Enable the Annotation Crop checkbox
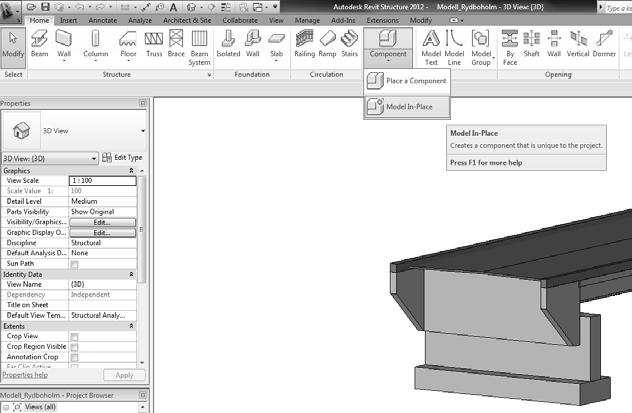Screen dimensions: 632x413 75,358
